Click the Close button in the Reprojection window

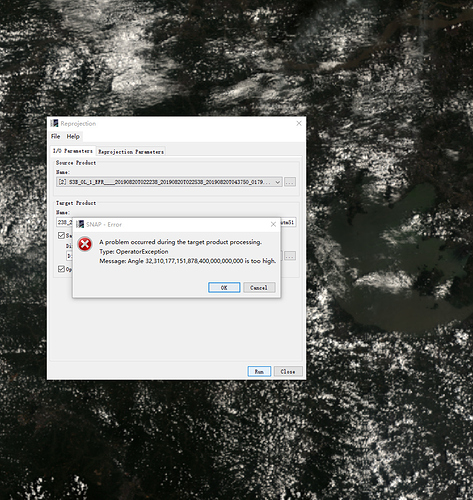pos(288,371)
